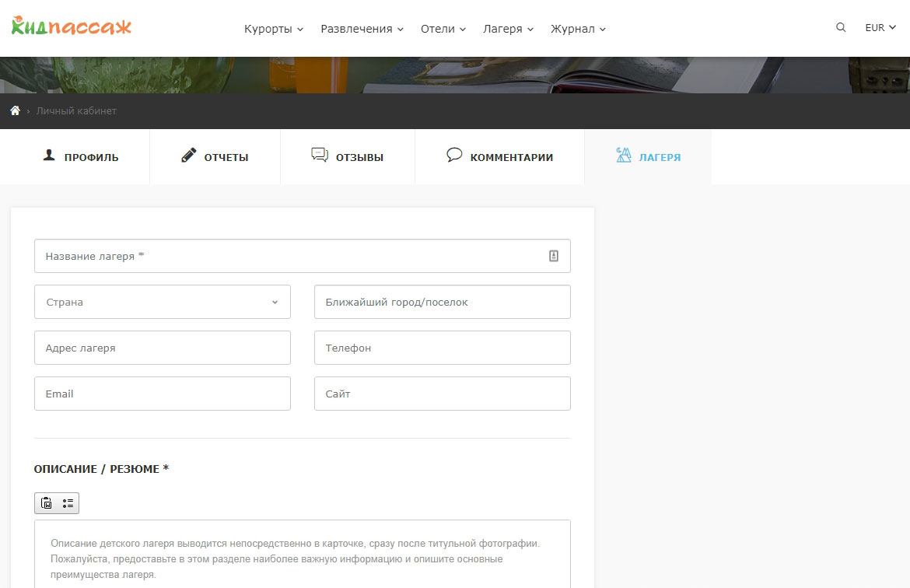910x588 pixels.
Task: Expand the Курорты menu
Action: 274,29
